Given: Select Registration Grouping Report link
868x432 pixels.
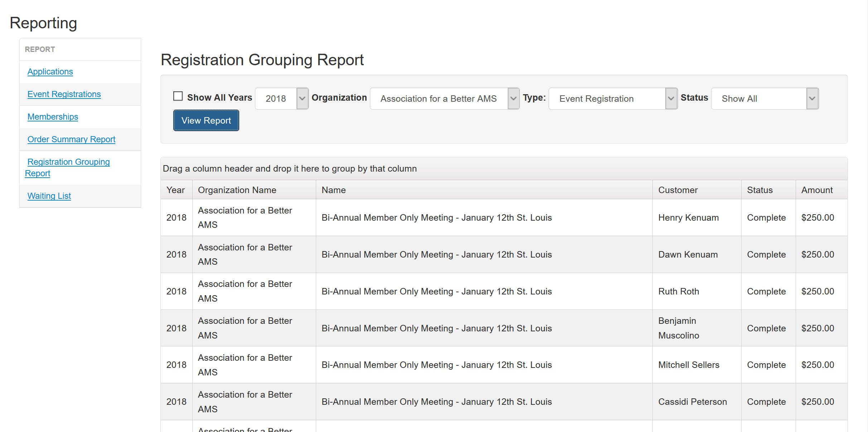Looking at the screenshot, I should coord(68,162).
